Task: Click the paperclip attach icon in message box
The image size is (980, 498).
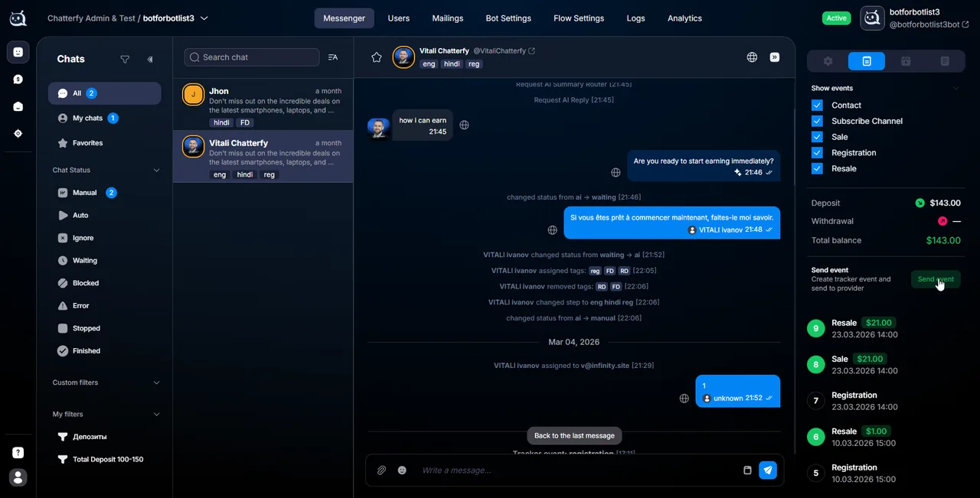Action: pyautogui.click(x=381, y=470)
